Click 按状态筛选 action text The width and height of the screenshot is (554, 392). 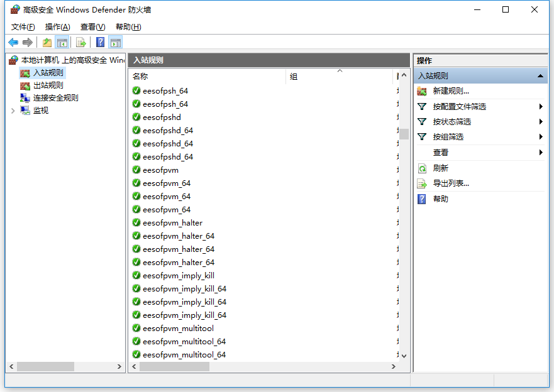pos(452,122)
